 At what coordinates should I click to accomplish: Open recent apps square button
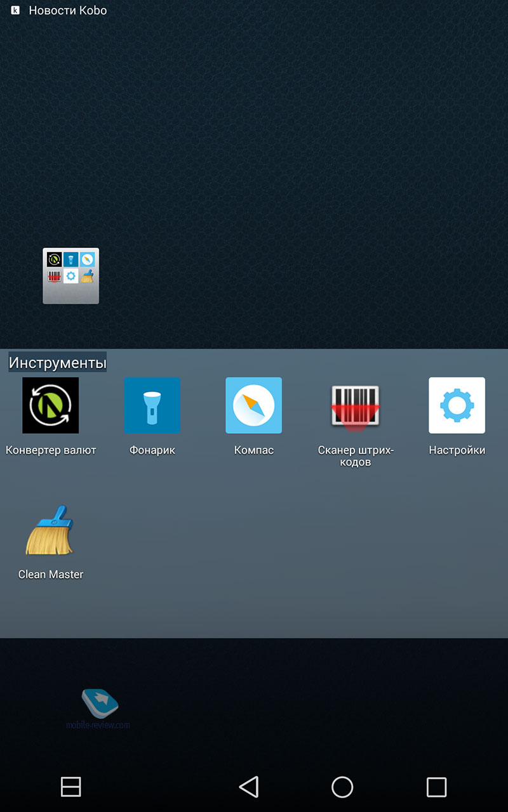[x=436, y=787]
